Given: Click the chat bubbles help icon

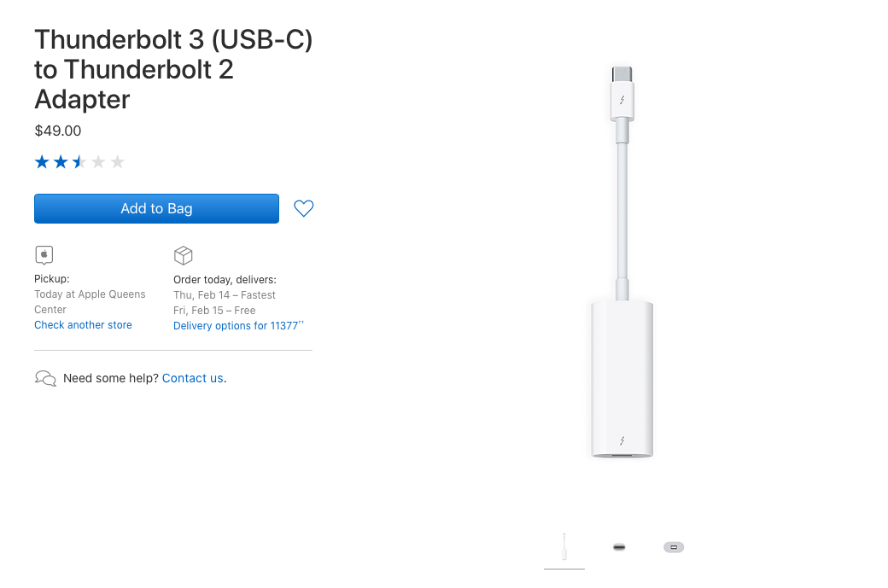Looking at the screenshot, I should coord(45,378).
